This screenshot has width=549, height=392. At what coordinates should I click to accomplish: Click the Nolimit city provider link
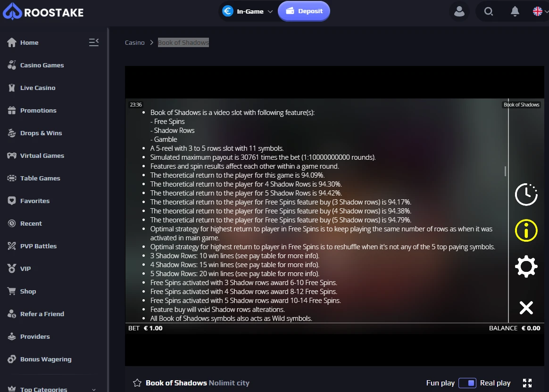(229, 383)
